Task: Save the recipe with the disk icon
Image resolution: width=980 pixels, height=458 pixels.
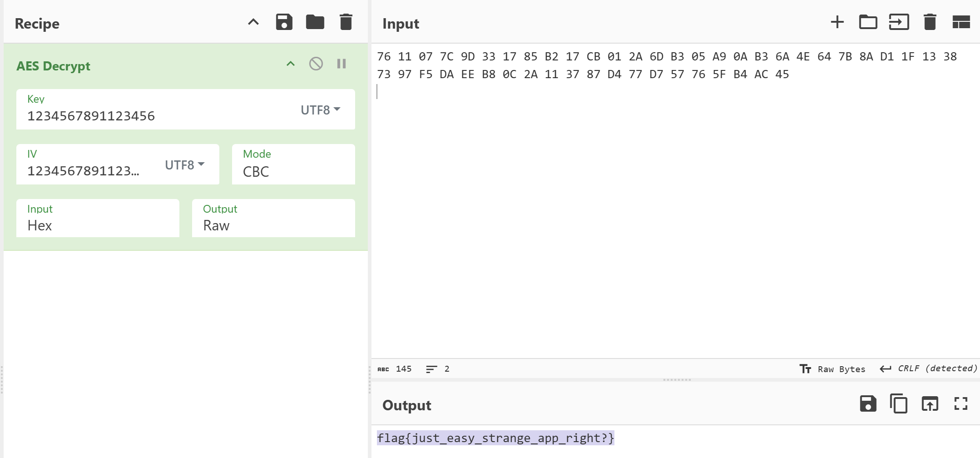Action: (284, 22)
